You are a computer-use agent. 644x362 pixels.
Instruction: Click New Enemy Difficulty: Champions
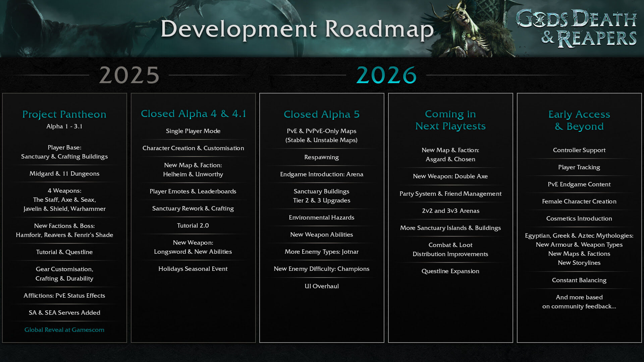click(322, 269)
